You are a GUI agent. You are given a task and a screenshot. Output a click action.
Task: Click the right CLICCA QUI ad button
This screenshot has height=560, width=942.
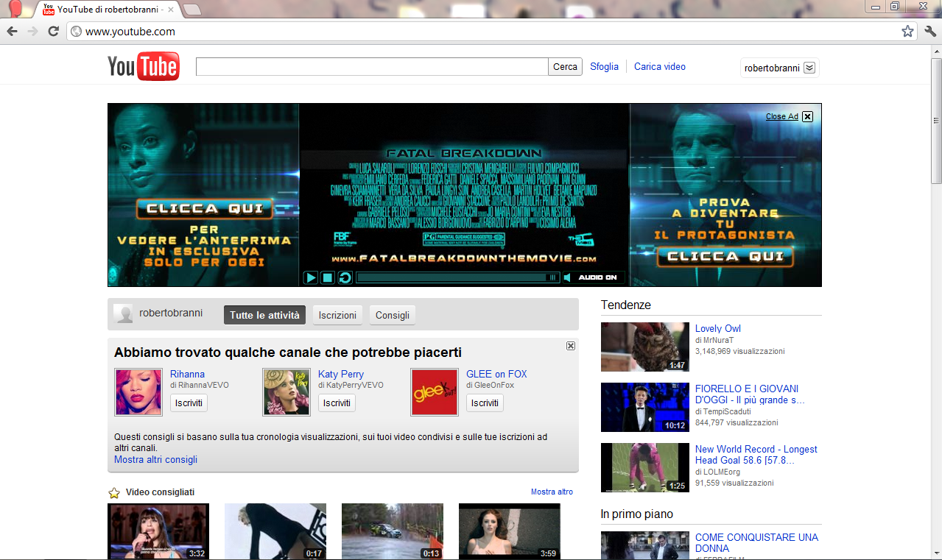tap(725, 256)
